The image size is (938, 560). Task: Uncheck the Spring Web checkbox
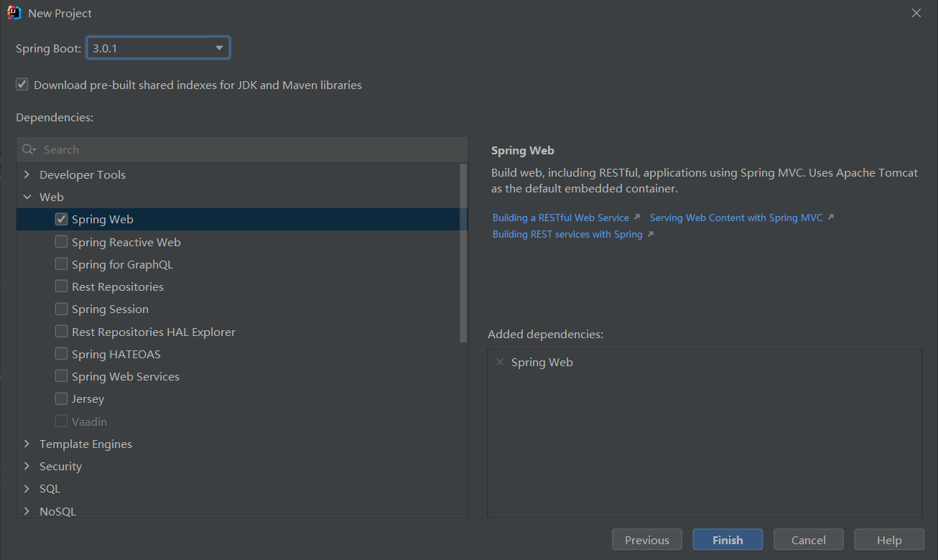point(61,219)
